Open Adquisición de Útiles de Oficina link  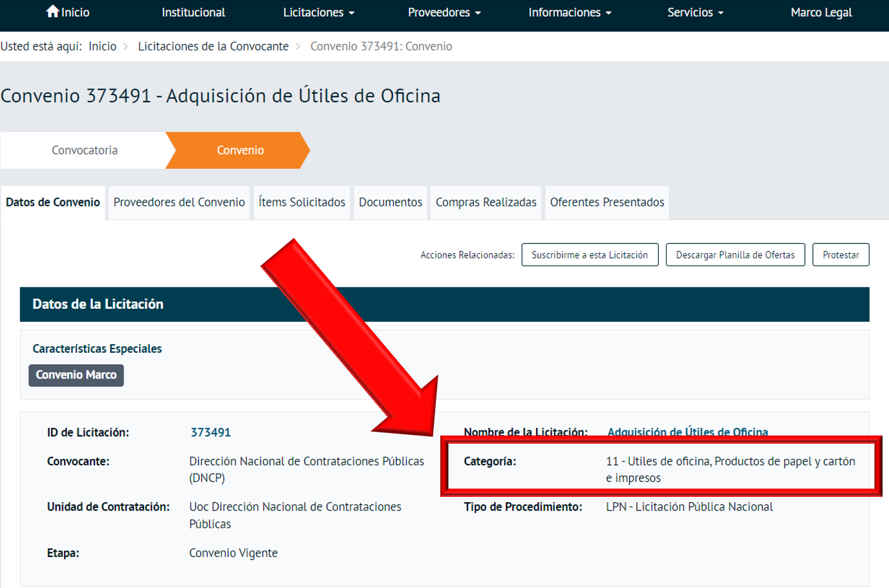coord(688,432)
